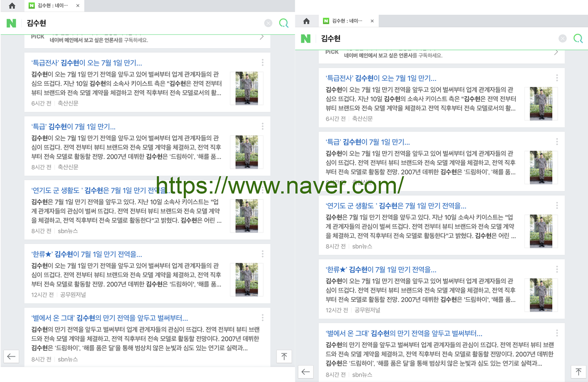588x382 pixels.
Task: Open the '연기도 군 생활도' headline in the right window
Action: pyautogui.click(x=396, y=205)
